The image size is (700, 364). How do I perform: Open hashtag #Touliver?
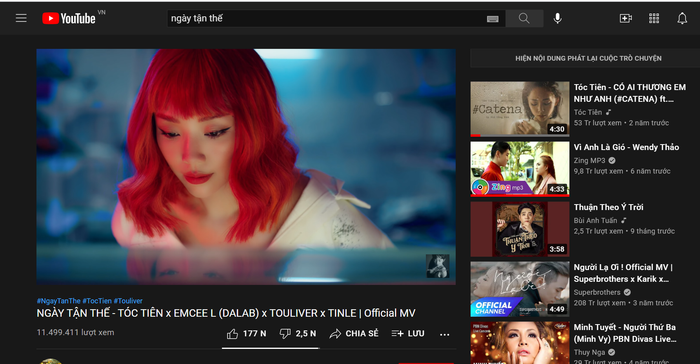(x=128, y=301)
